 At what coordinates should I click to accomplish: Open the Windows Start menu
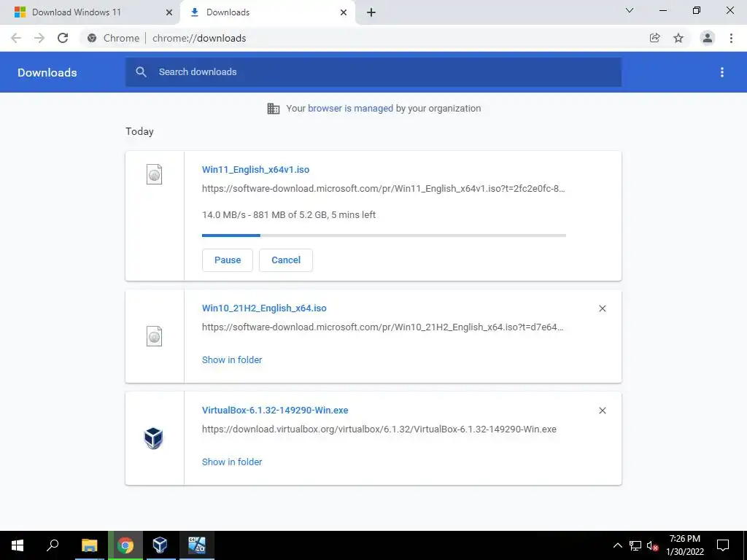[x=18, y=545]
